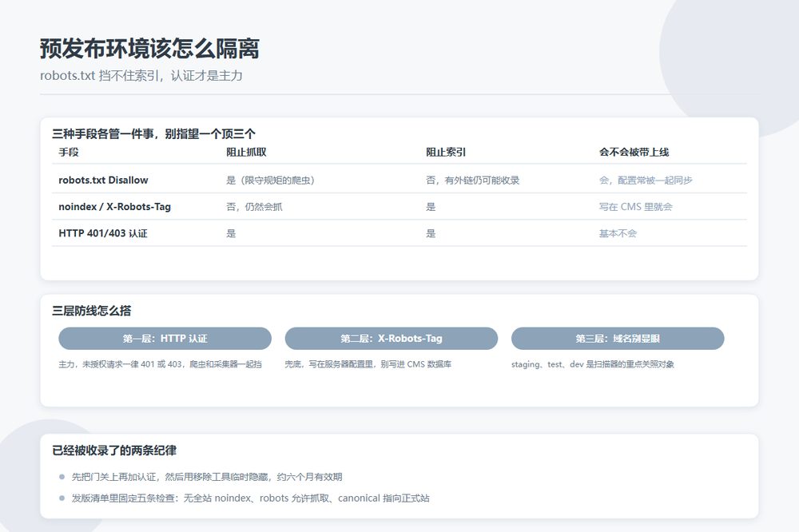Click cell 写在 CMS 里就会

636,206
